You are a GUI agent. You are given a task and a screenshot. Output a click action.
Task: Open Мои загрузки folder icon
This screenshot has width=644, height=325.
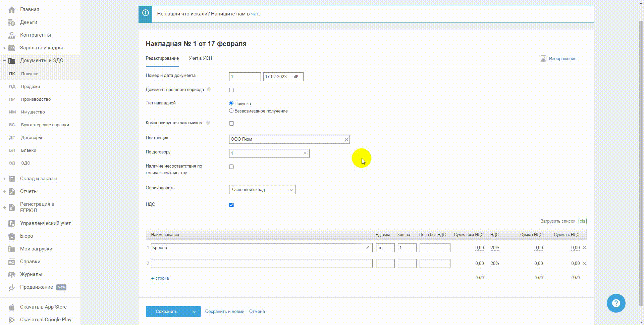(x=12, y=249)
